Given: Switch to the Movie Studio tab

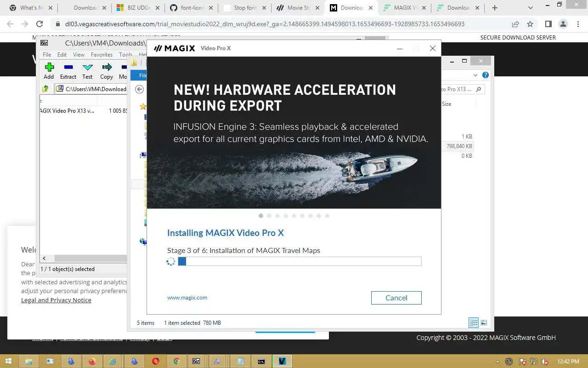Looking at the screenshot, I should (x=298, y=8).
